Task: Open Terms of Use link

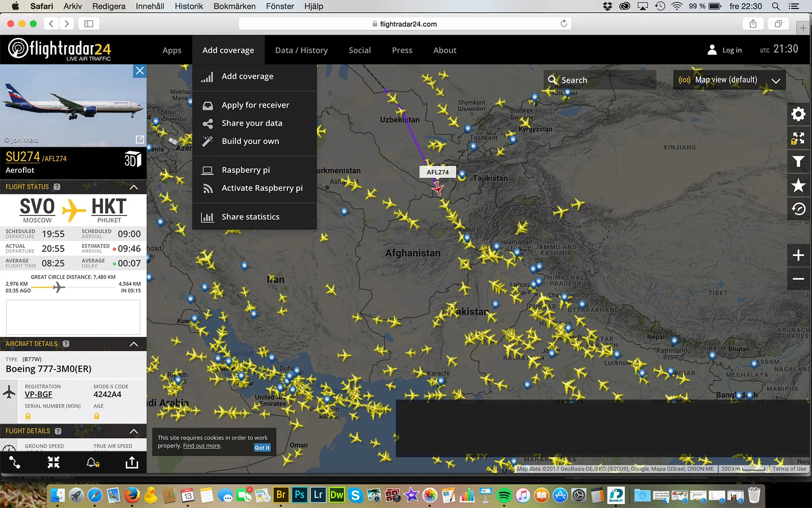Action: pos(789,469)
